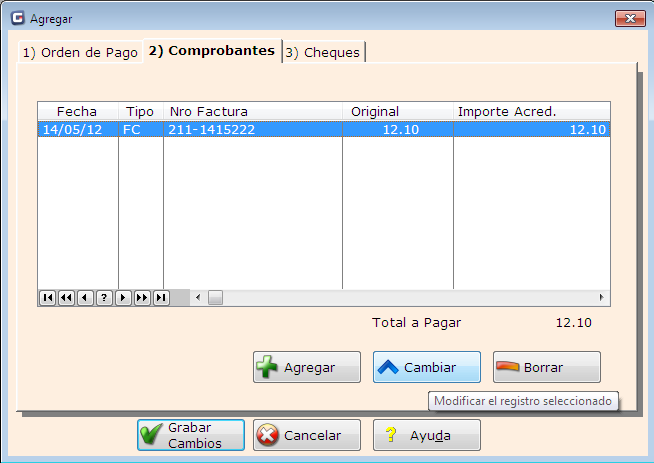Viewport: 654px width, 463px height.
Task: Click Cambiar to modify selected record
Action: point(427,367)
